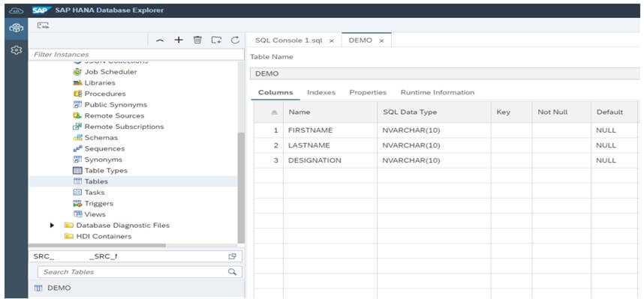Click the Triggers icon
This screenshot has height=299, width=644.
point(77,203)
